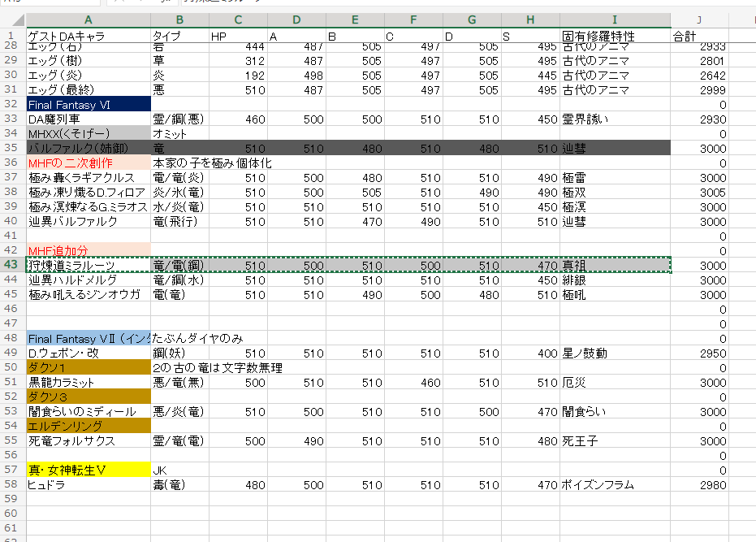Select the DA魔列車 cell
The height and width of the screenshot is (542, 756).
coord(89,119)
